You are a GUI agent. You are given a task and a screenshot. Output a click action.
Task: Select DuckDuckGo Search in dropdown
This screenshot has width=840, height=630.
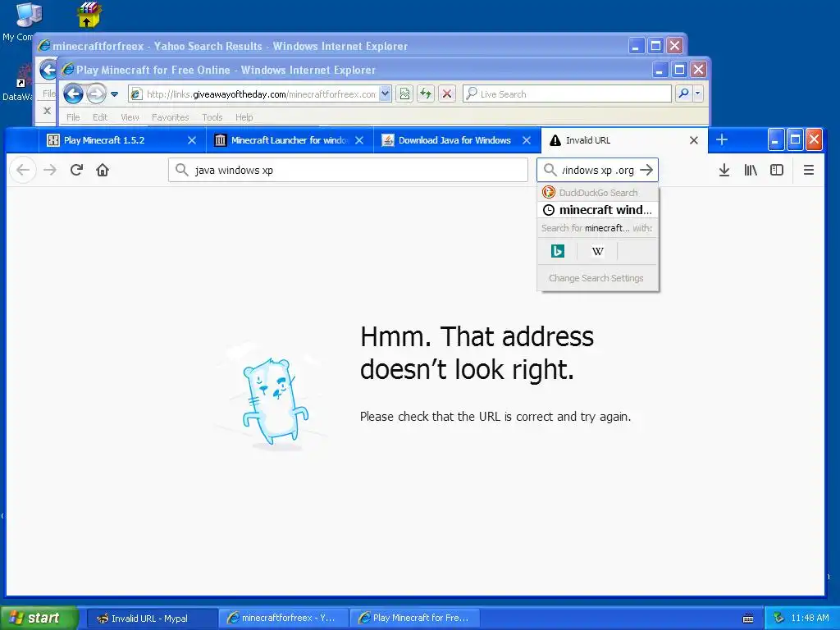tap(598, 192)
